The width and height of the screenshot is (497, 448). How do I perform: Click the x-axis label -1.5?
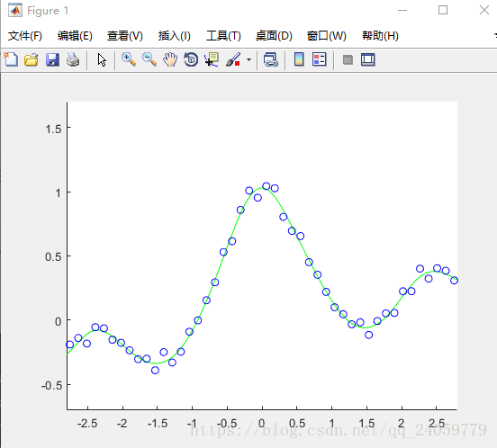(x=158, y=424)
